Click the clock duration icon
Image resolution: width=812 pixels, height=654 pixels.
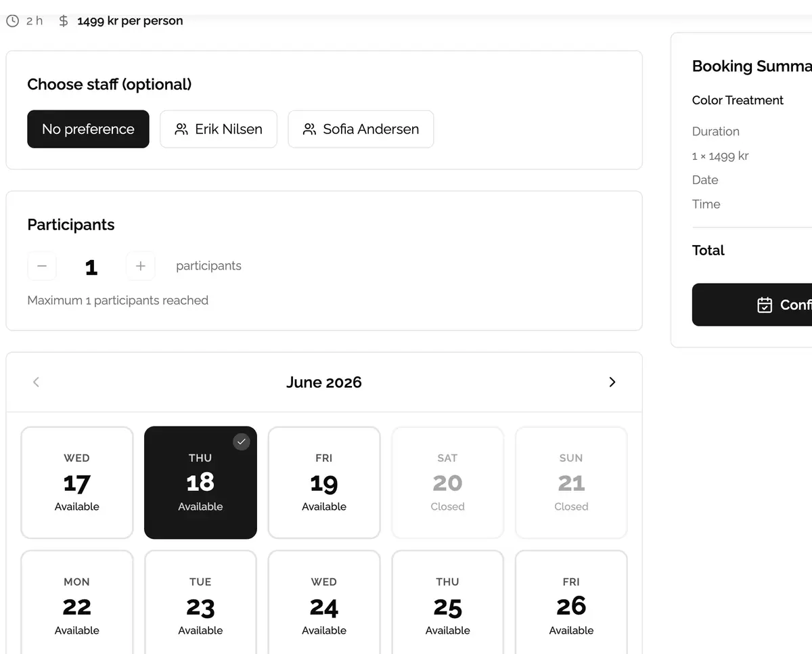click(x=12, y=21)
